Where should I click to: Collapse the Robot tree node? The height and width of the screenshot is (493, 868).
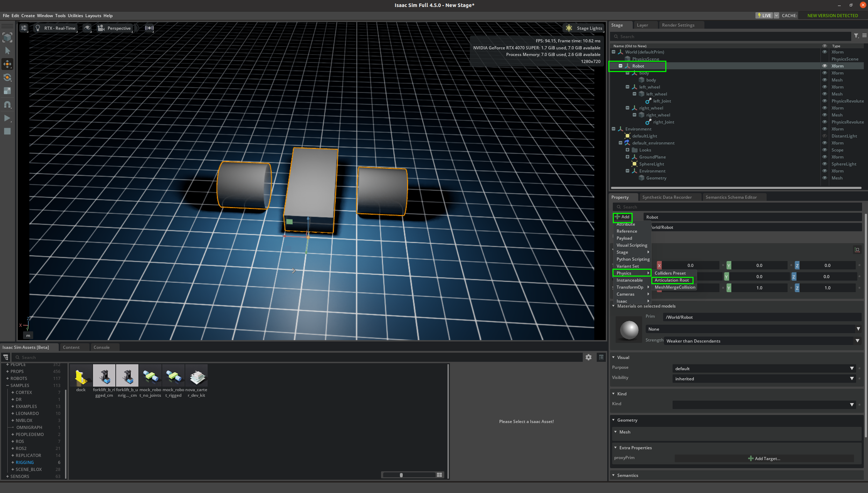pyautogui.click(x=620, y=66)
